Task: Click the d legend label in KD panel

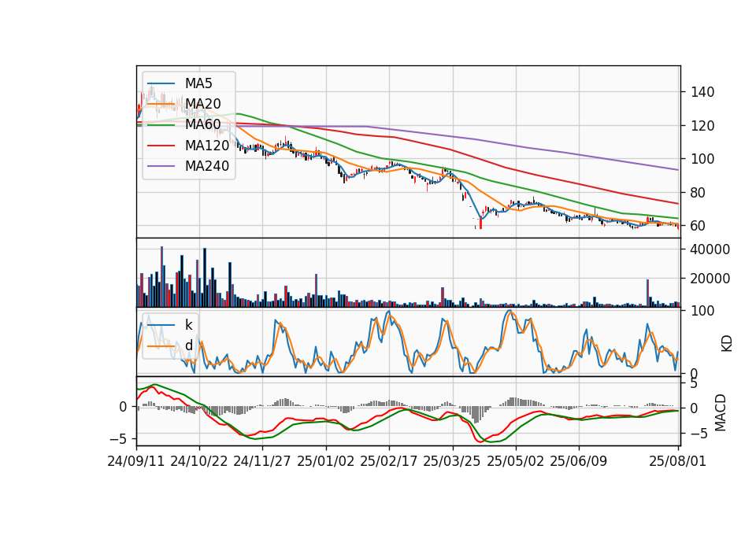Action: click(189, 346)
